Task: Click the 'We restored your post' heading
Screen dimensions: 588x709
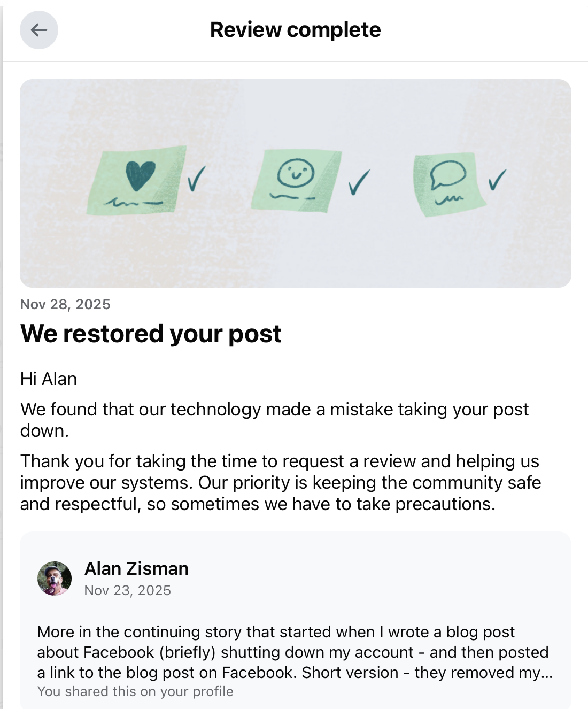Action: 151,333
